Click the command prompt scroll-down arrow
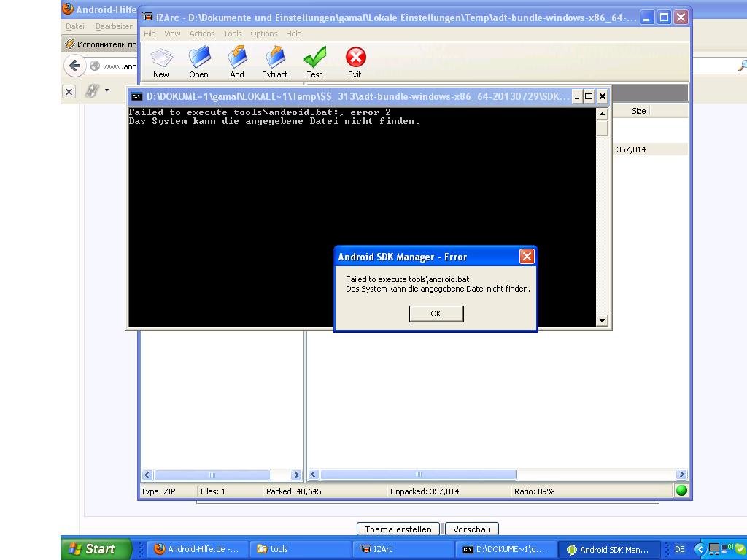This screenshot has height=560, width=747. (602, 321)
